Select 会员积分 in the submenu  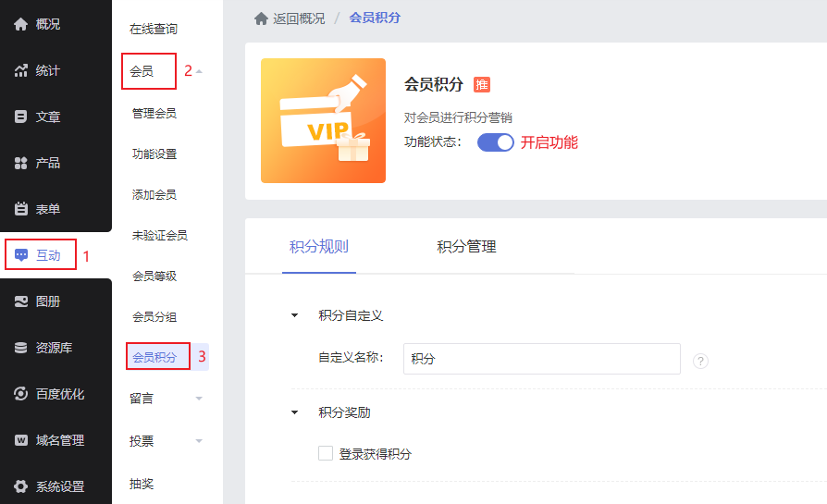154,357
